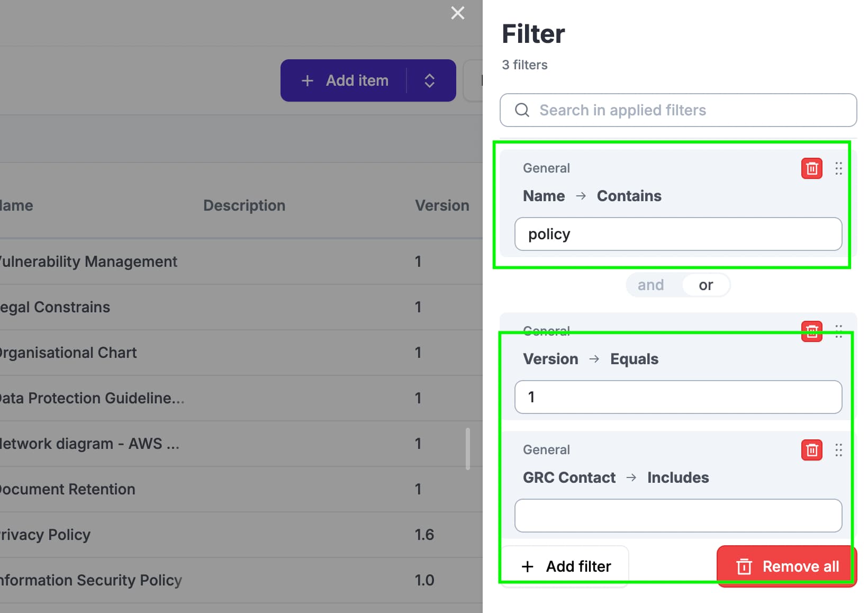Click the Add filter button

565,566
